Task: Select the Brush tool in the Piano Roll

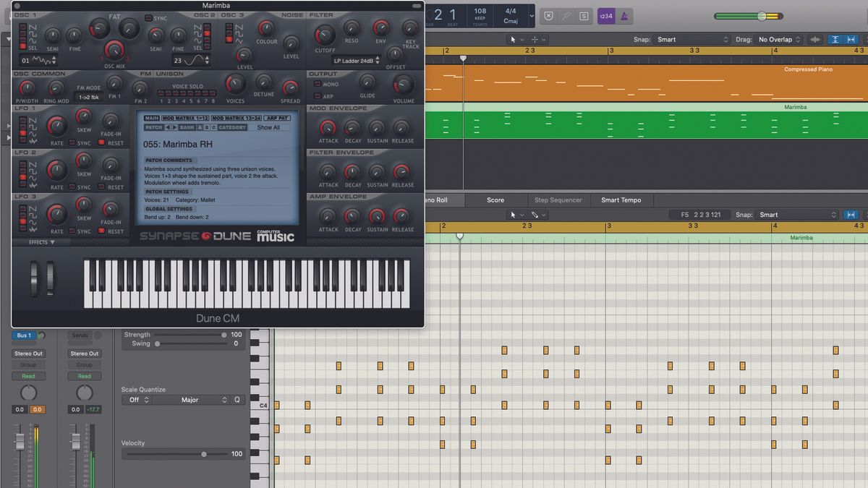Action: [x=535, y=214]
